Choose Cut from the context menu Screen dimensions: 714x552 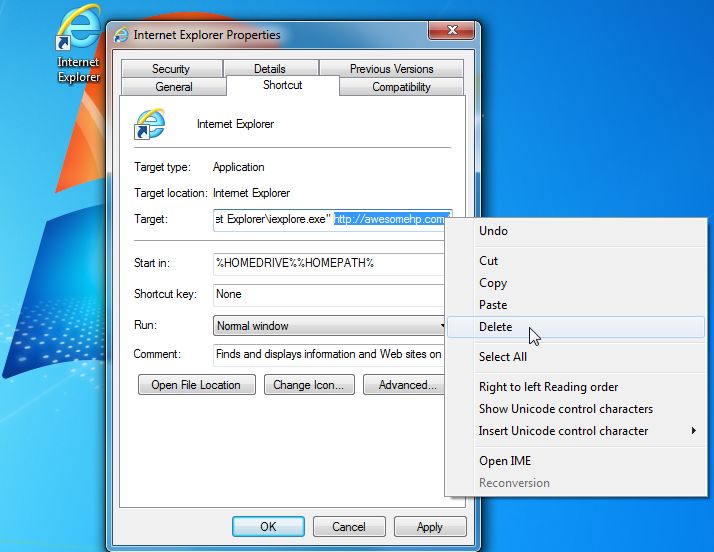point(576,261)
